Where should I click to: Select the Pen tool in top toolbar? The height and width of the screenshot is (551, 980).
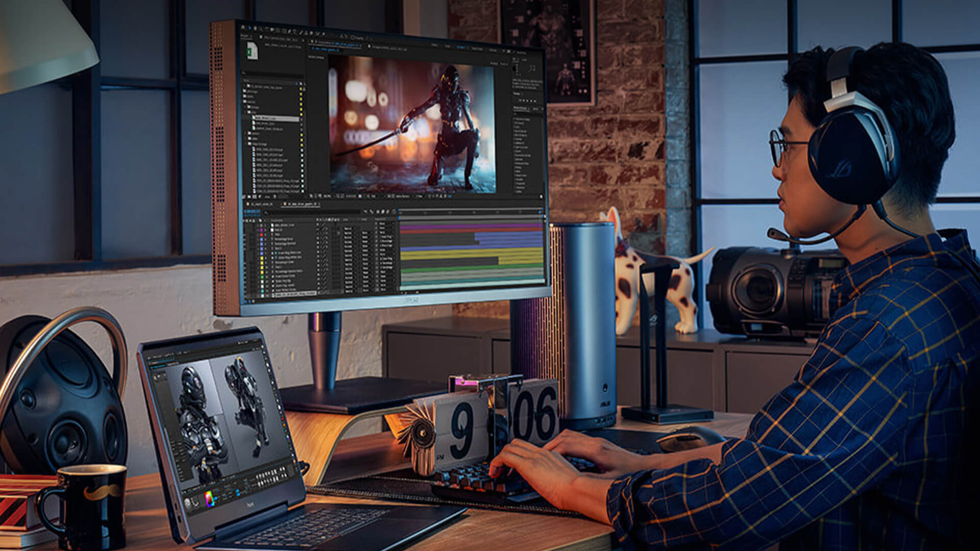pos(289,31)
